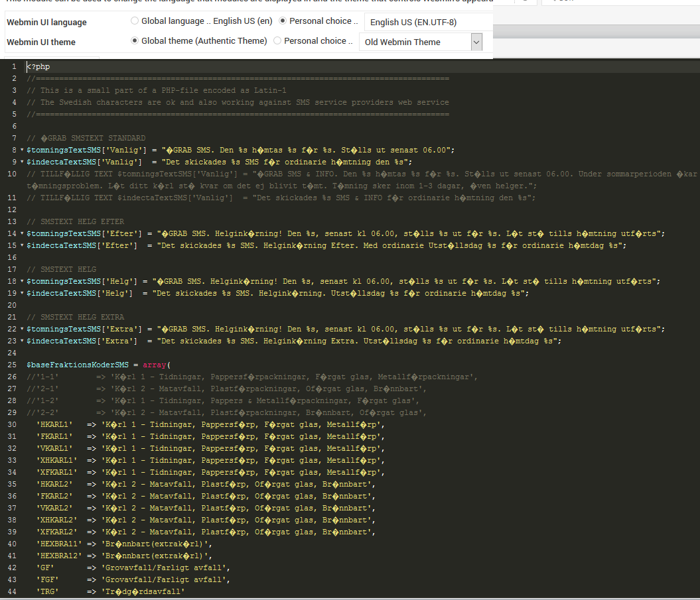Collapse the fold arrow on line 19
Viewport: 700px width, 600px height.
click(22, 293)
